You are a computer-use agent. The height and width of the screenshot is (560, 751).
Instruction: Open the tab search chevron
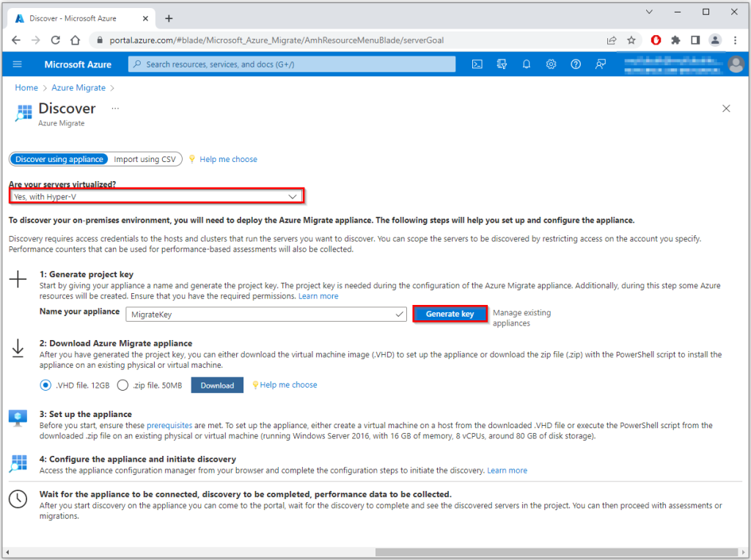tap(649, 12)
